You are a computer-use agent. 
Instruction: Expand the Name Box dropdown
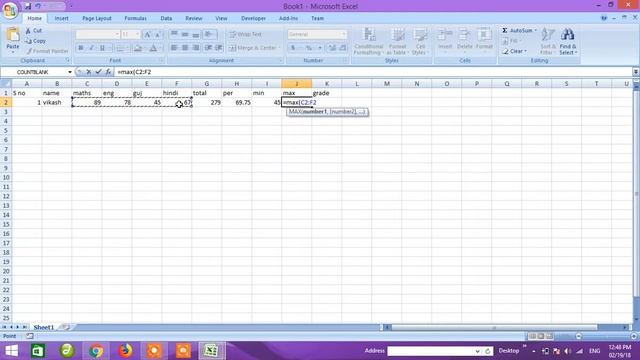tap(70, 72)
